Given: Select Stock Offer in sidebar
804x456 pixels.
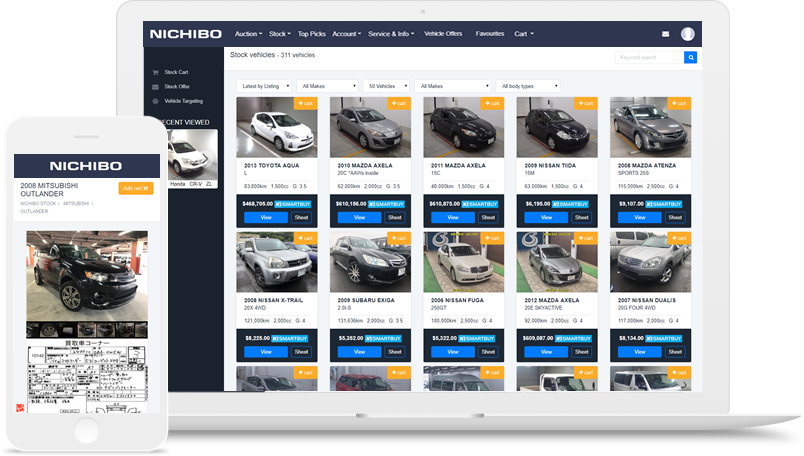Looking at the screenshot, I should point(177,87).
